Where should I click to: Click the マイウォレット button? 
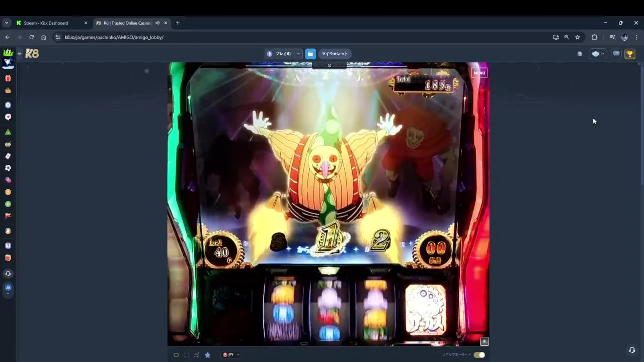[x=335, y=54]
